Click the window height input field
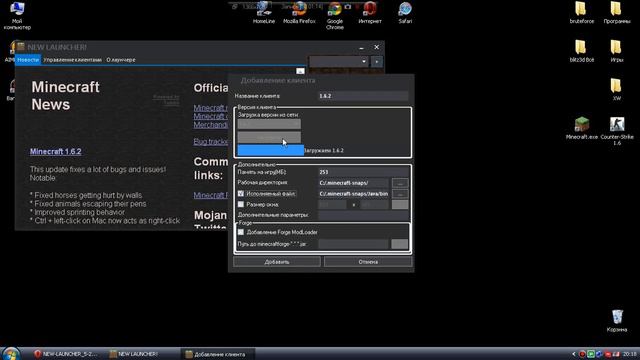Screen dimensions: 640x360 tap(375, 204)
